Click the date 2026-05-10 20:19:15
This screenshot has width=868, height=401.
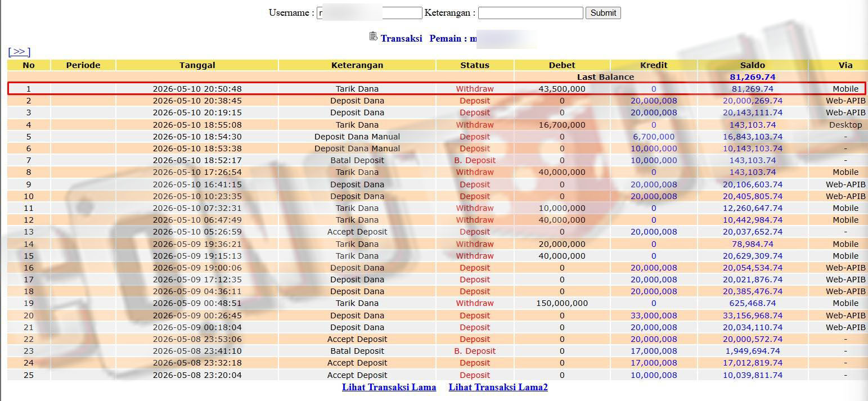tap(197, 112)
